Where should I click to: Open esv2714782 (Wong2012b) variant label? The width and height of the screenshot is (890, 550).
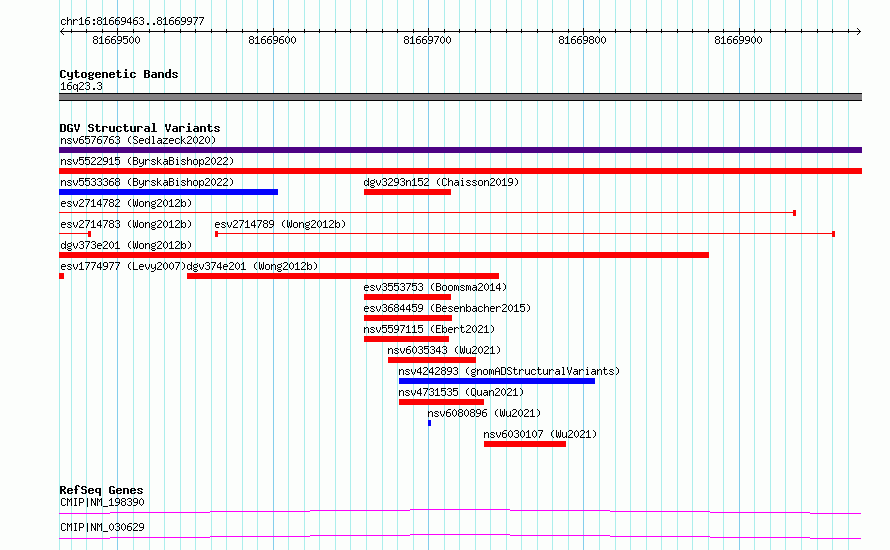click(126, 203)
